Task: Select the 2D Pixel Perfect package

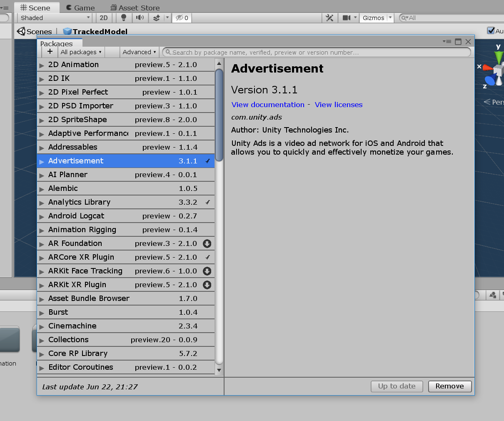Action: [126, 92]
